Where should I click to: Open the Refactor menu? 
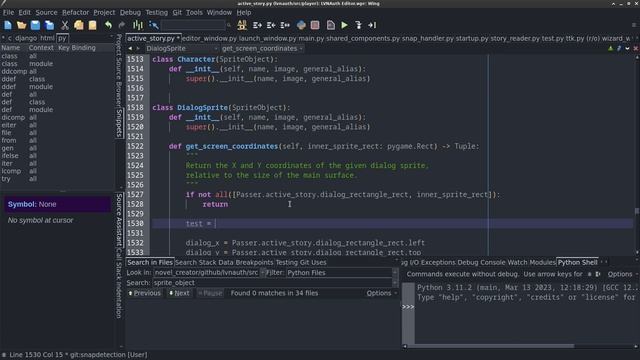(75, 13)
